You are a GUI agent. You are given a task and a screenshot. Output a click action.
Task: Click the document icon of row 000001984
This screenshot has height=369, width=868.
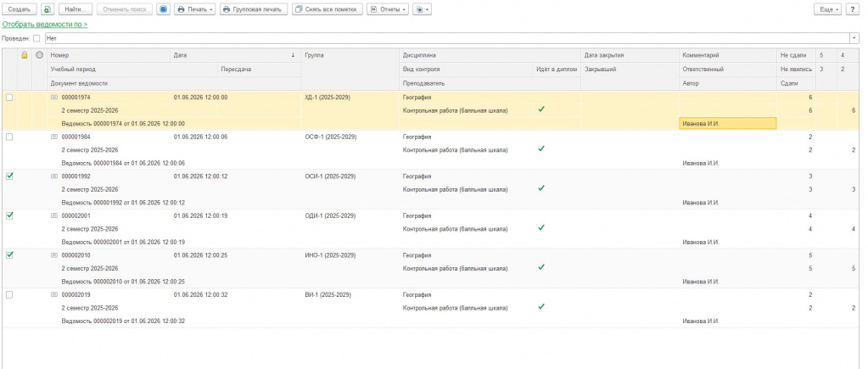[x=55, y=137]
